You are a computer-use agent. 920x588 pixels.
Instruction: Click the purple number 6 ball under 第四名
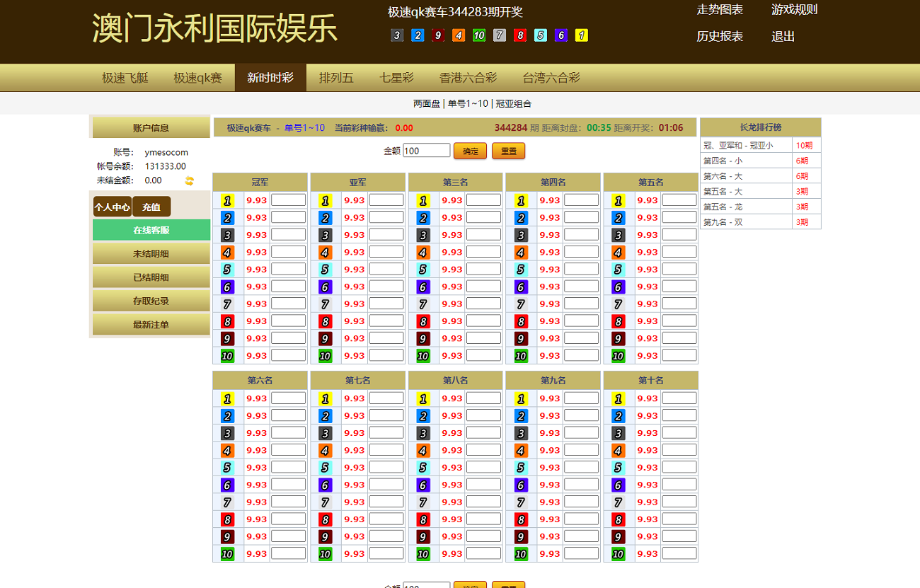(x=520, y=287)
